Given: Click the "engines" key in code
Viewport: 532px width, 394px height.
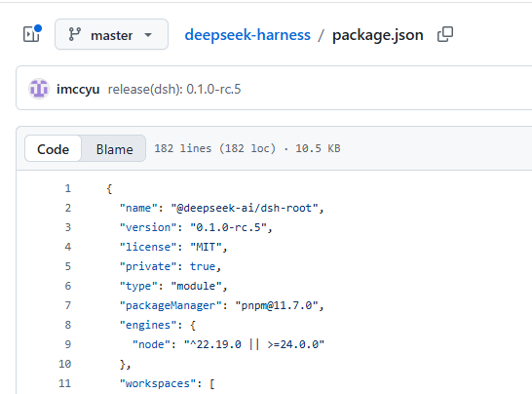Looking at the screenshot, I should [148, 325].
